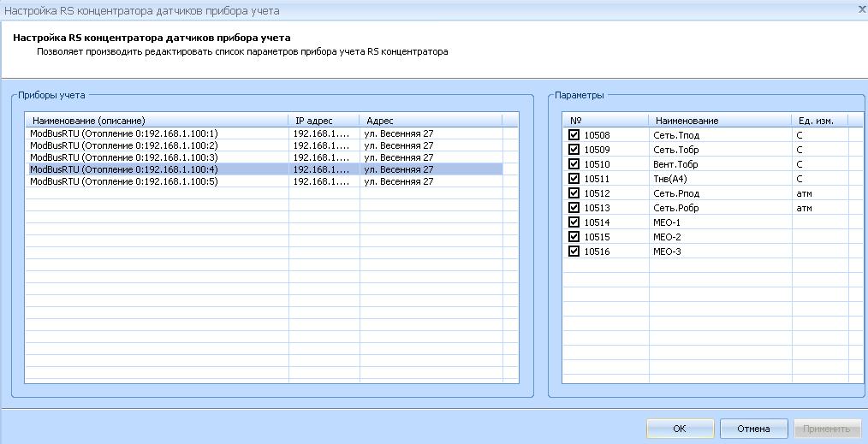Viewport: 868px width, 444px height.
Task: Disable the МЕО-2 parameter checkbox
Action: pos(574,237)
